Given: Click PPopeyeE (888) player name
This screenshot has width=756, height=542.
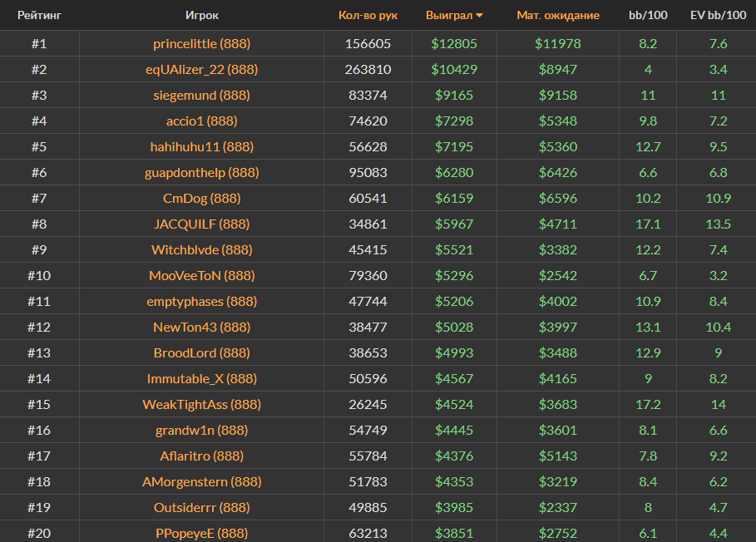Looking at the screenshot, I should [x=201, y=533].
